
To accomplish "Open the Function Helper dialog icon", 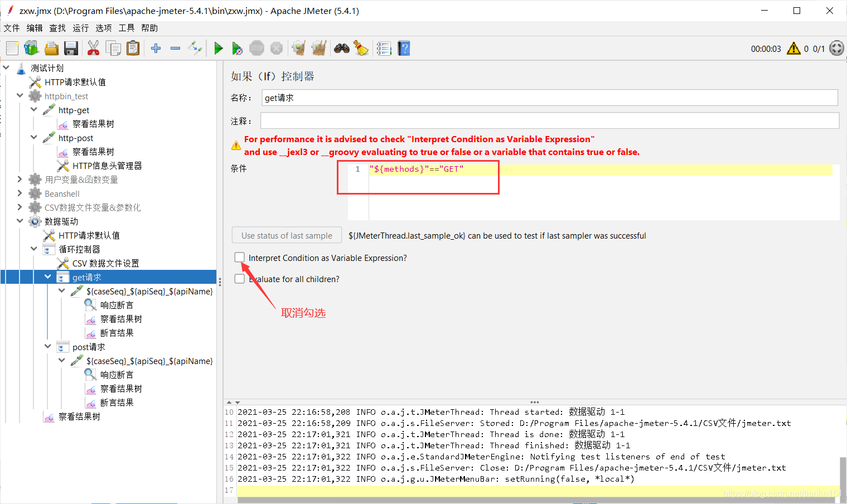I will pyautogui.click(x=384, y=49).
